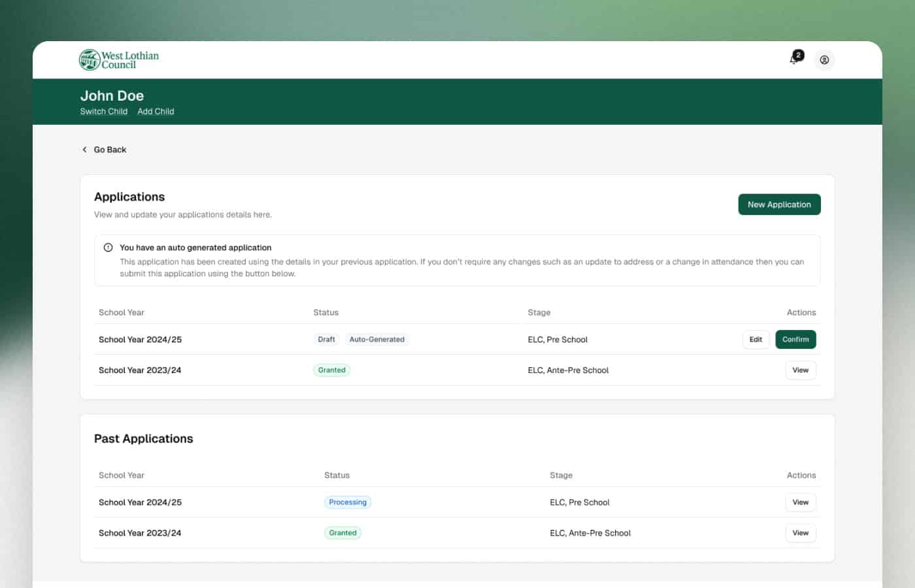Click Add Child link
The image size is (915, 588).
click(156, 112)
